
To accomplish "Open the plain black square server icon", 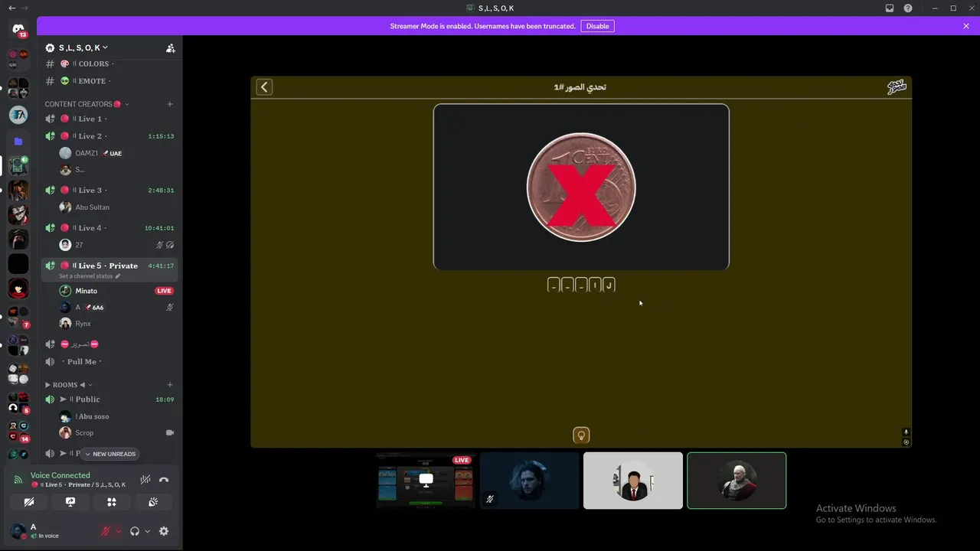I will pyautogui.click(x=18, y=264).
